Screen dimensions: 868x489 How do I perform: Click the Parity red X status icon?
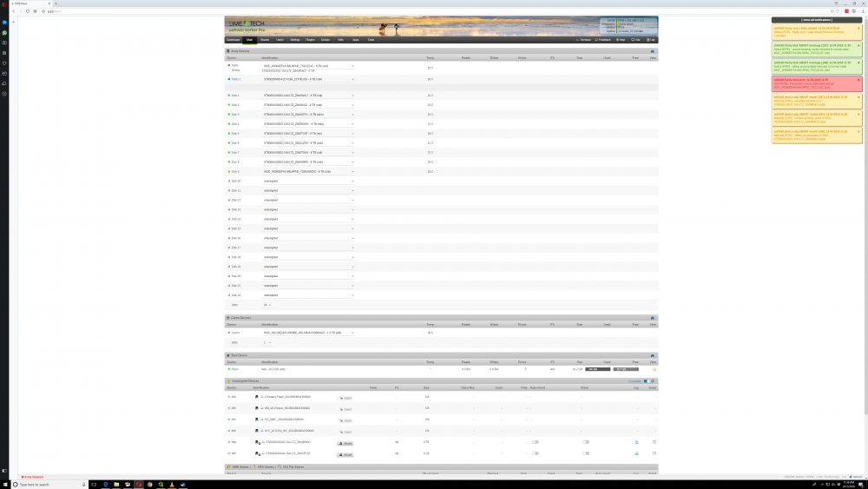click(x=228, y=65)
